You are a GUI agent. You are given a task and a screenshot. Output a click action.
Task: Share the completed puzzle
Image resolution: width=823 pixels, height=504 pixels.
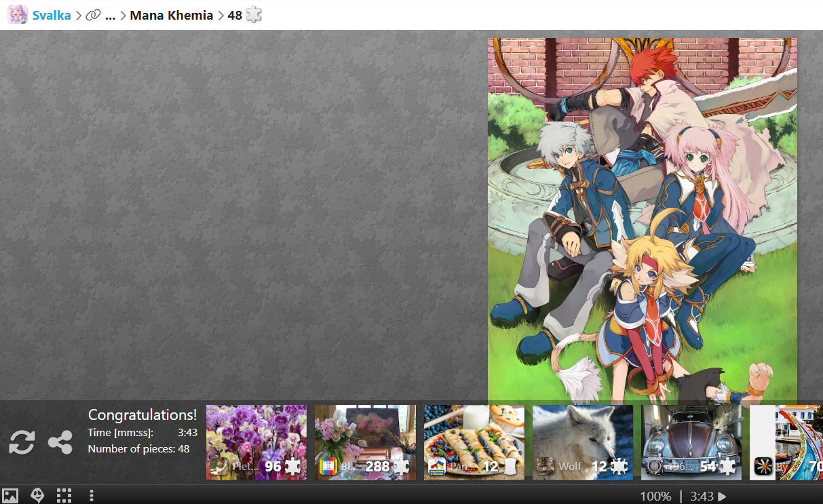[x=60, y=442]
